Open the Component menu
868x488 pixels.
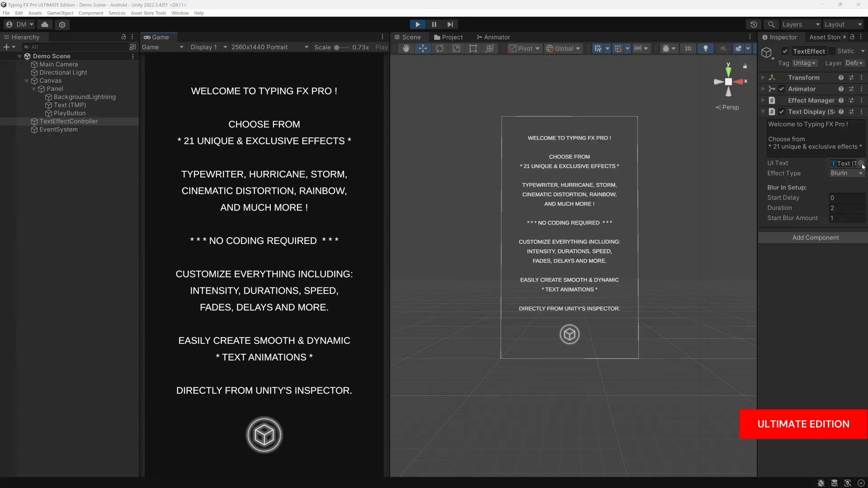click(x=91, y=13)
